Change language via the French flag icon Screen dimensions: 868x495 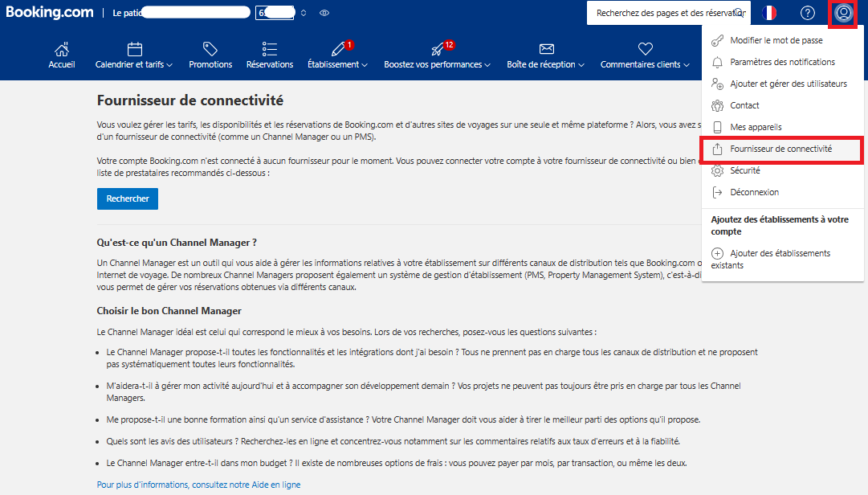pyautogui.click(x=769, y=13)
